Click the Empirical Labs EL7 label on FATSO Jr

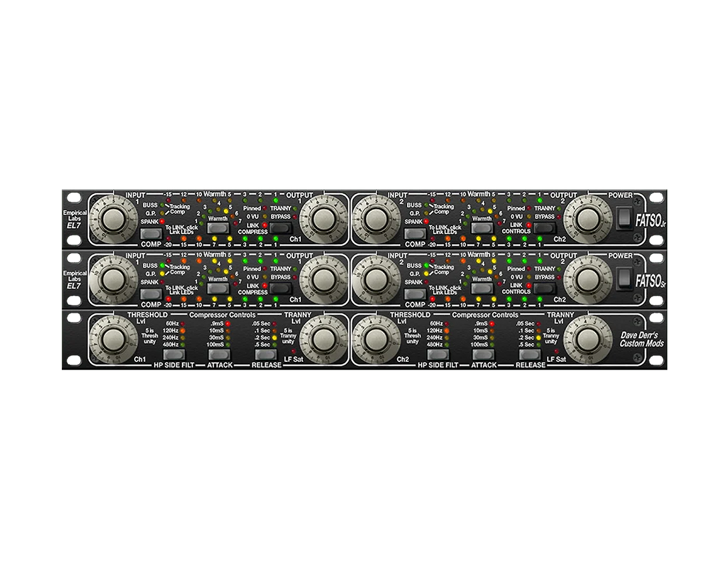(x=75, y=218)
